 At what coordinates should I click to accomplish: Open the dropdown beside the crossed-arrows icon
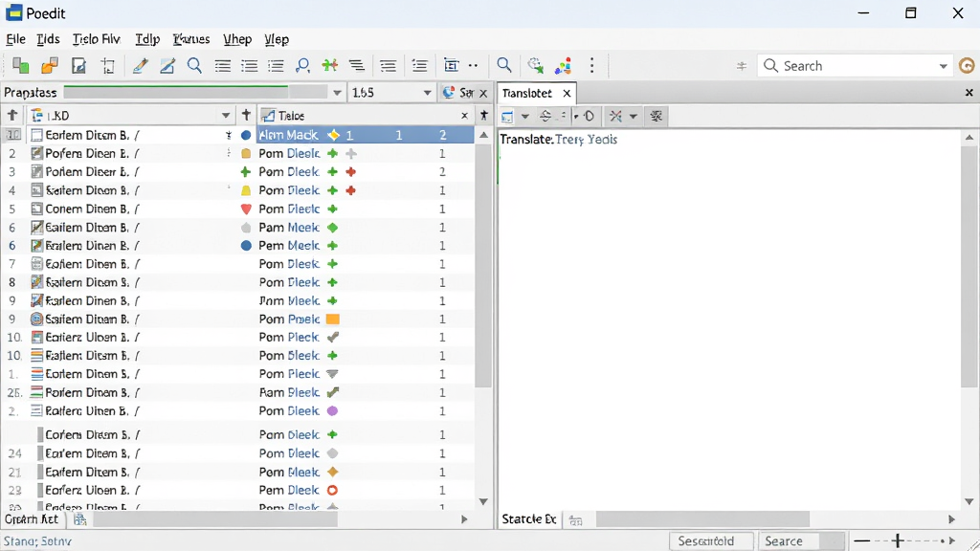tap(634, 116)
